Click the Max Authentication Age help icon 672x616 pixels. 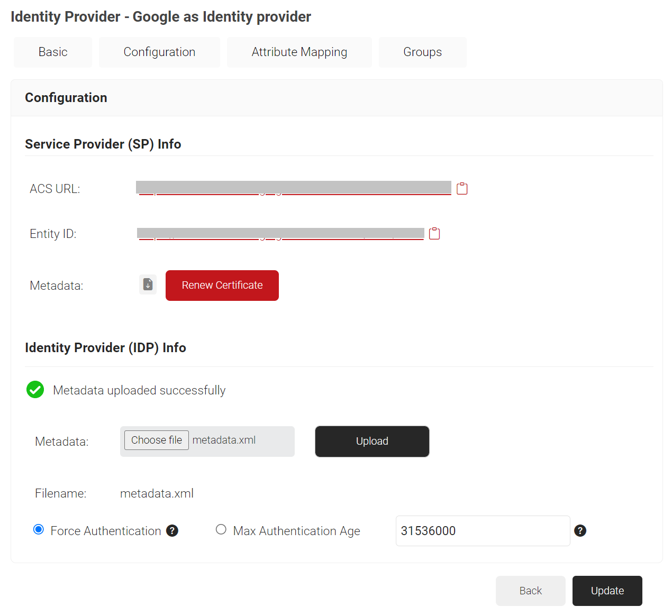coord(580,531)
